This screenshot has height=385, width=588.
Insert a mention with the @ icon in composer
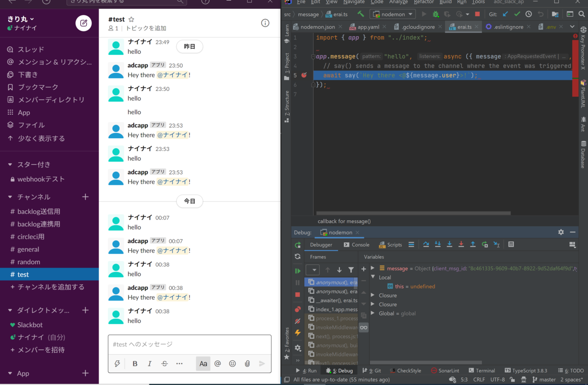[218, 363]
